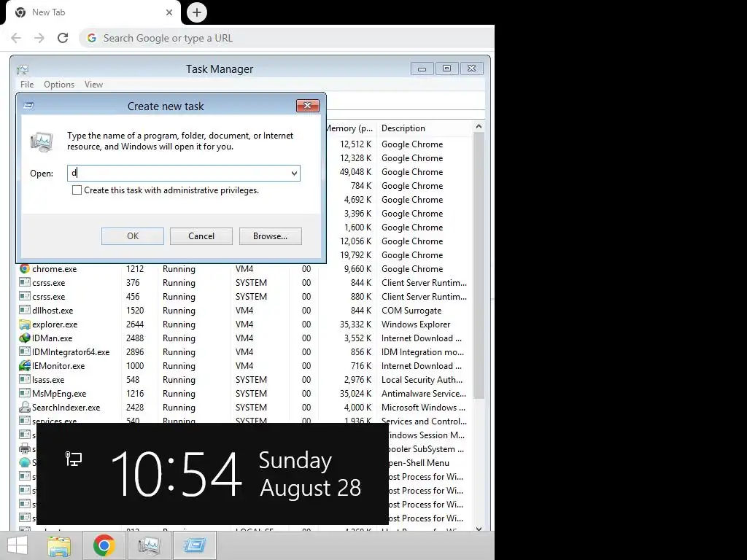This screenshot has width=747, height=560.
Task: Click the run program icon in the dialog
Action: [42, 142]
